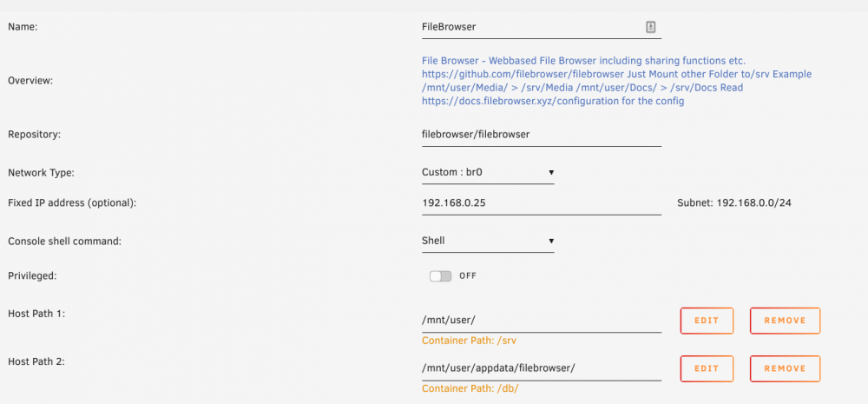868x404 pixels.
Task: Open the Console shell command dropdown
Action: (x=488, y=241)
